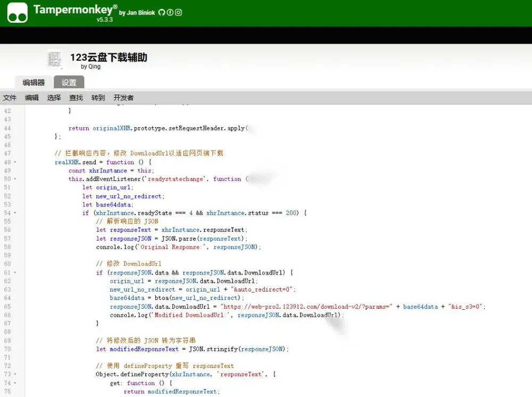Click the 'return modifiedResponseText;' line

[x=172, y=392]
